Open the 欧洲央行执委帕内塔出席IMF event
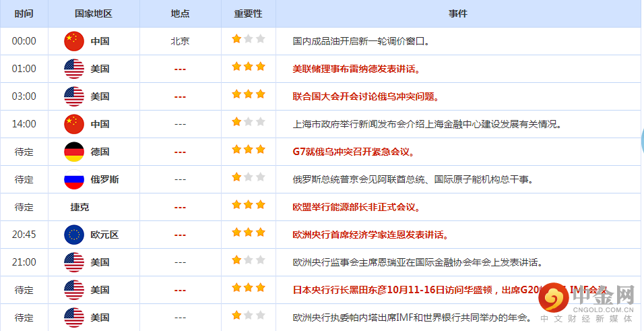 pos(413,318)
